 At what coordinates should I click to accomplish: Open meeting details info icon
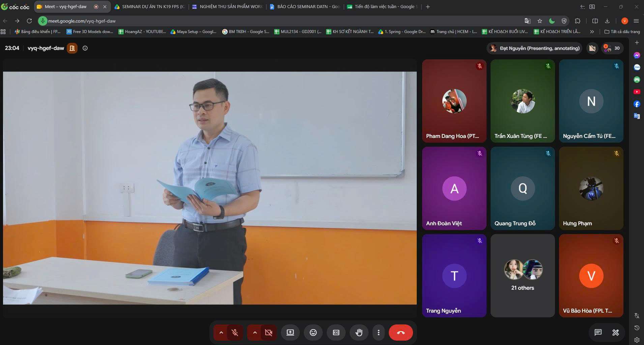click(x=85, y=48)
